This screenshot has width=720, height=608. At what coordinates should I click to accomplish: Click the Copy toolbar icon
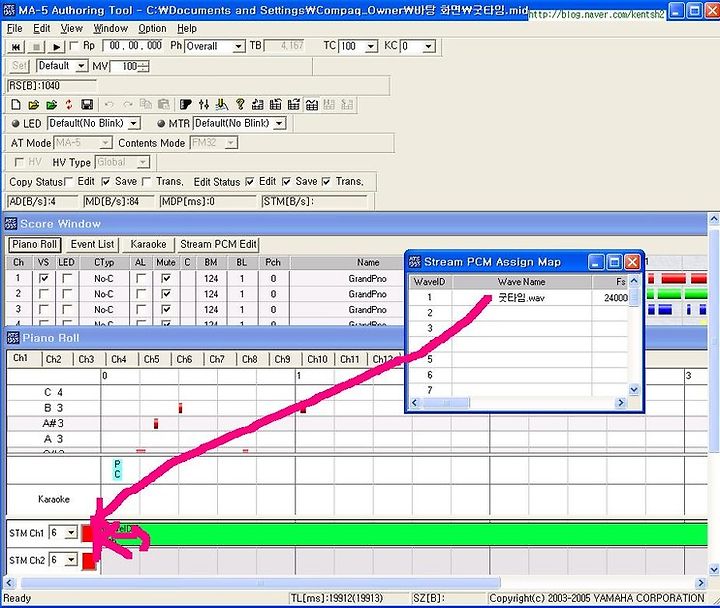coord(146,105)
